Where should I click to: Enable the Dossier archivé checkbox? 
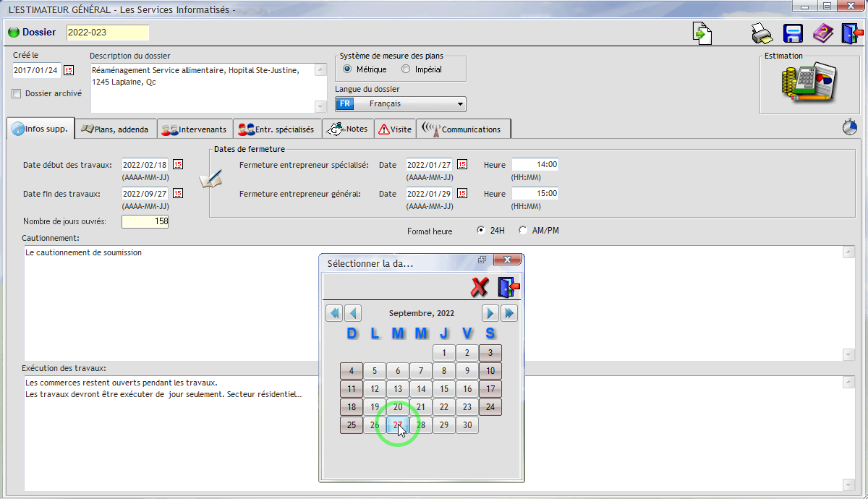(x=17, y=93)
